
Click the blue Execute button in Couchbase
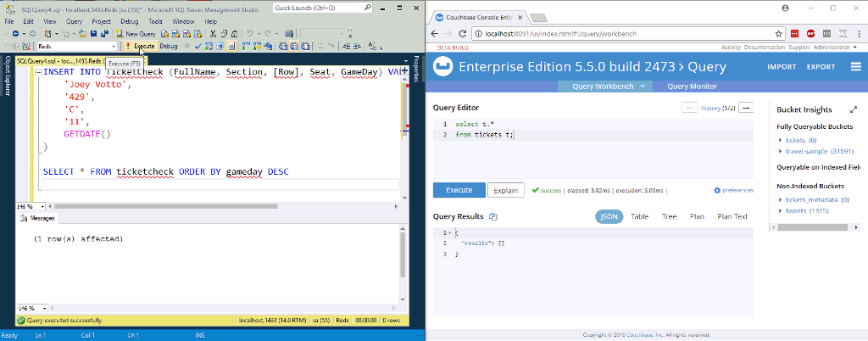click(459, 190)
